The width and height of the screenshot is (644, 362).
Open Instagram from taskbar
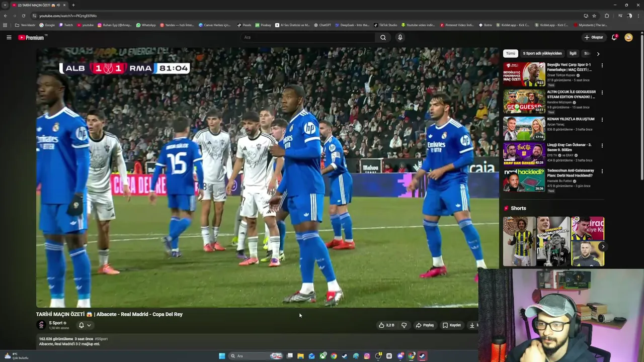tap(367, 356)
